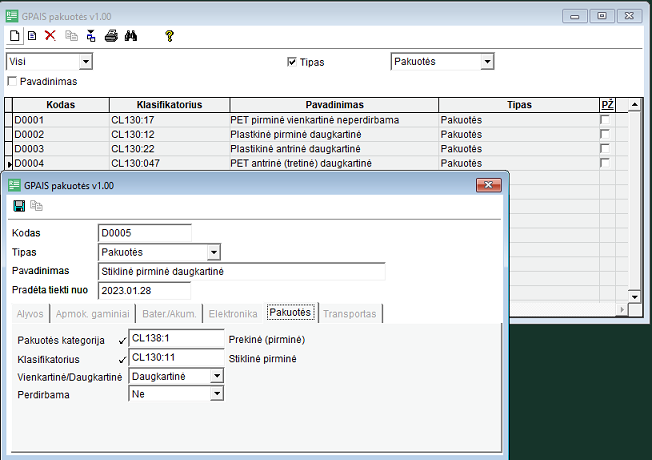Click the Kodas column header

coord(60,105)
